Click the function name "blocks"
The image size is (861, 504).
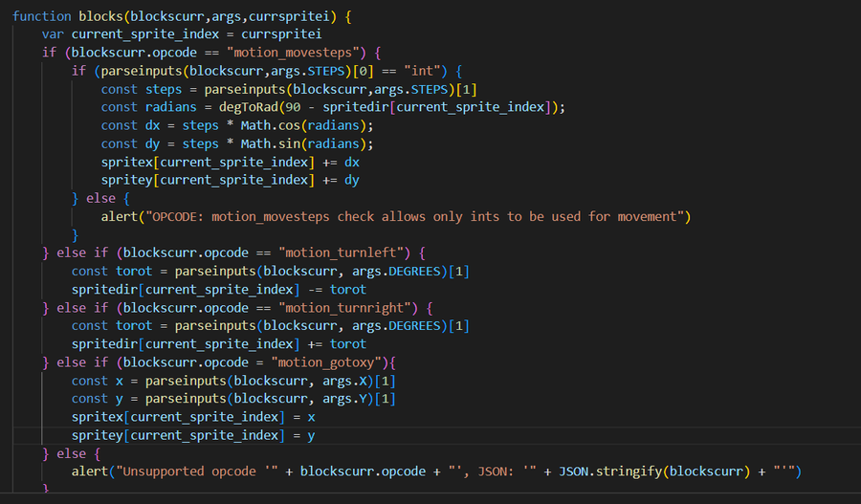(x=101, y=16)
